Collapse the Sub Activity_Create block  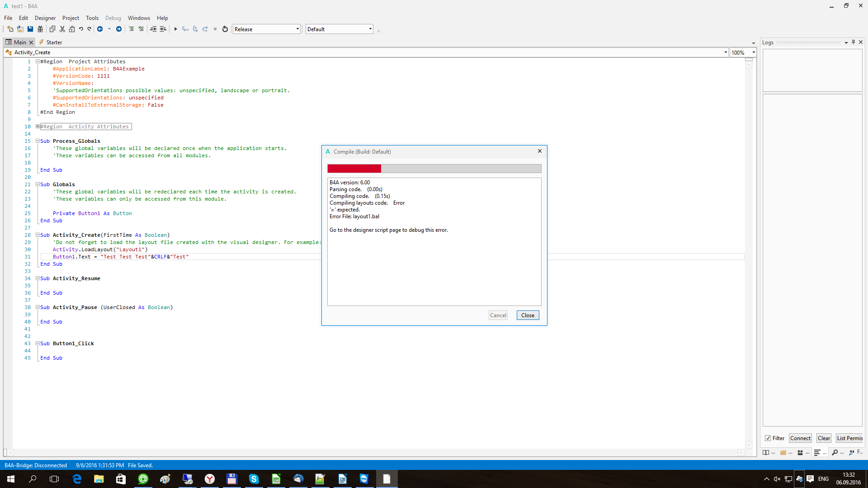(38, 235)
